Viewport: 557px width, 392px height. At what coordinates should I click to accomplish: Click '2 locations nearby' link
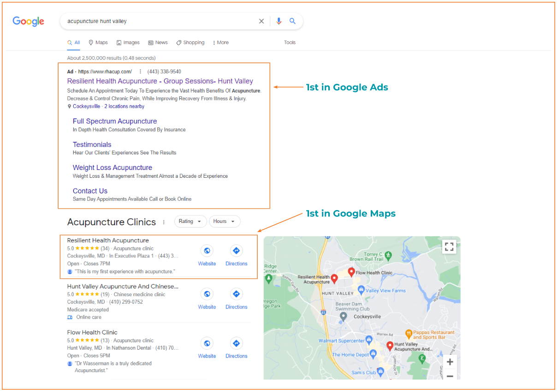pos(124,106)
